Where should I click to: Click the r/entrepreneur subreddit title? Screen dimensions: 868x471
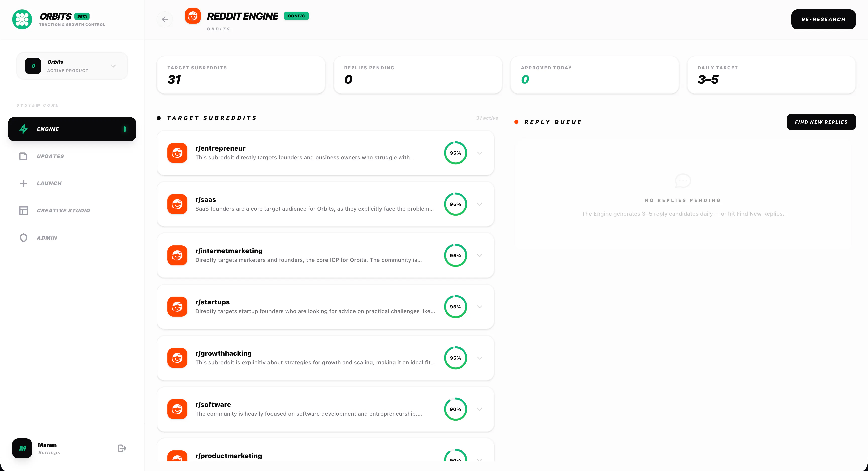pyautogui.click(x=220, y=148)
